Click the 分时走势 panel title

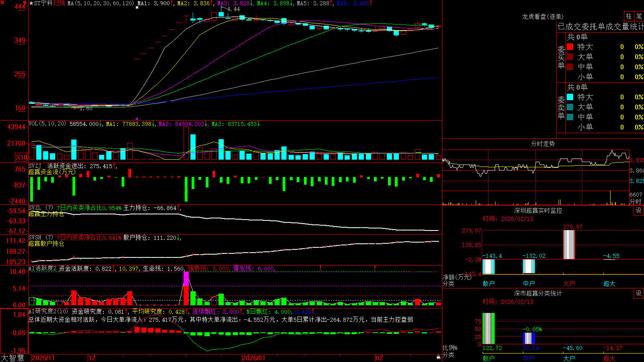click(x=543, y=144)
